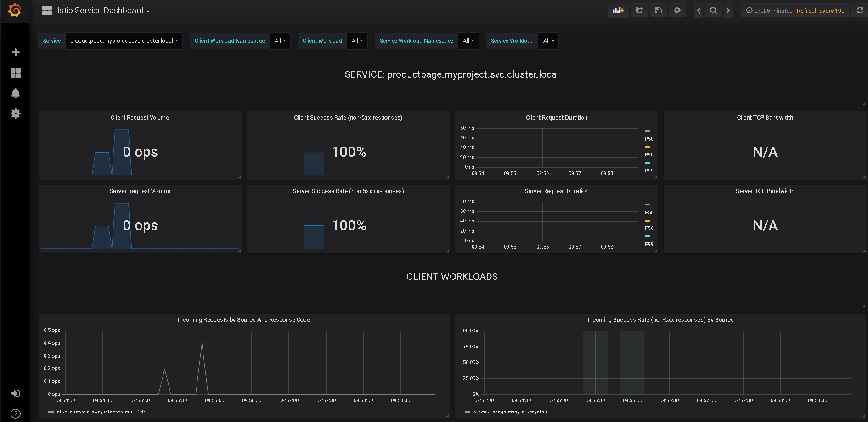Click the Refresh every 10s text
Image resolution: width=868 pixels, height=422 pixels.
click(821, 11)
